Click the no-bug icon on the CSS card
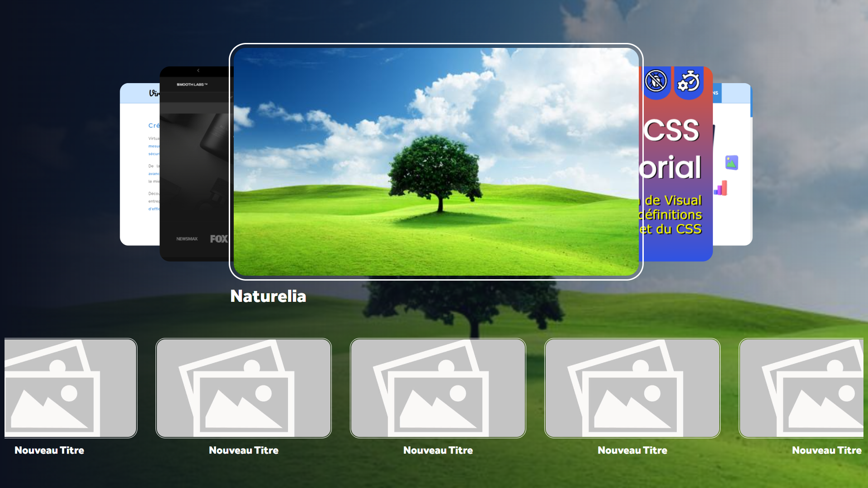Image resolution: width=868 pixels, height=488 pixels. [x=656, y=81]
